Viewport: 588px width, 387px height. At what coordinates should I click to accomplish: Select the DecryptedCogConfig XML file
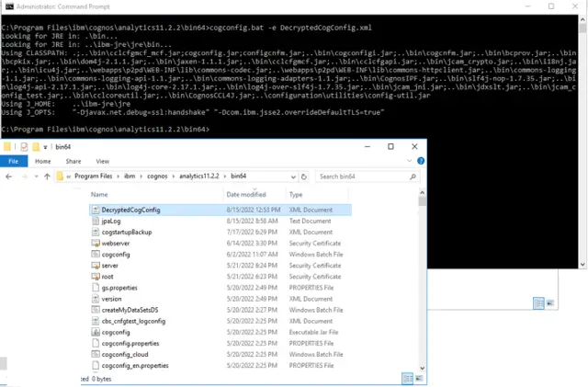click(220, 210)
